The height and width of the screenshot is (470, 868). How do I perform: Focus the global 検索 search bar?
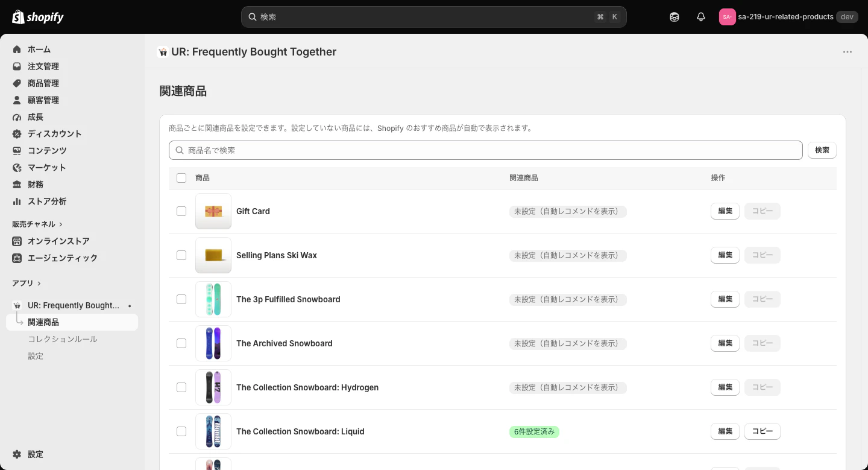tap(434, 17)
